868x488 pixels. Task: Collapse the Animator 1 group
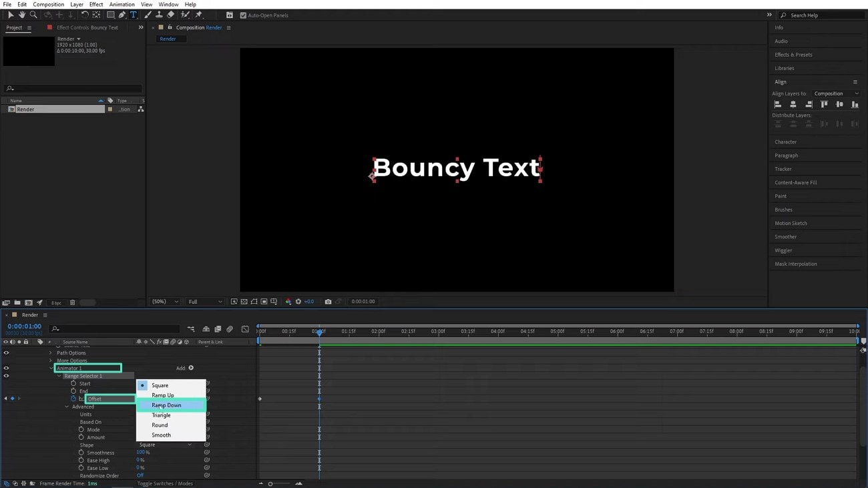coord(51,368)
